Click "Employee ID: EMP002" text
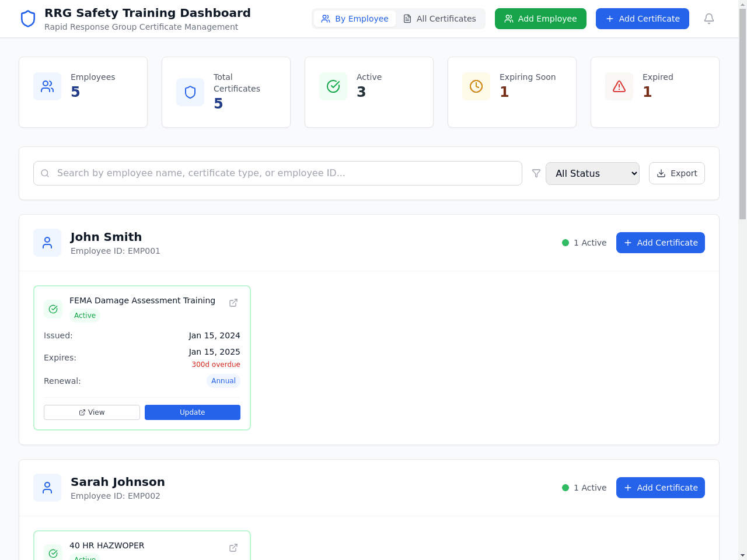Viewport: 747px width, 560px height. (x=116, y=496)
